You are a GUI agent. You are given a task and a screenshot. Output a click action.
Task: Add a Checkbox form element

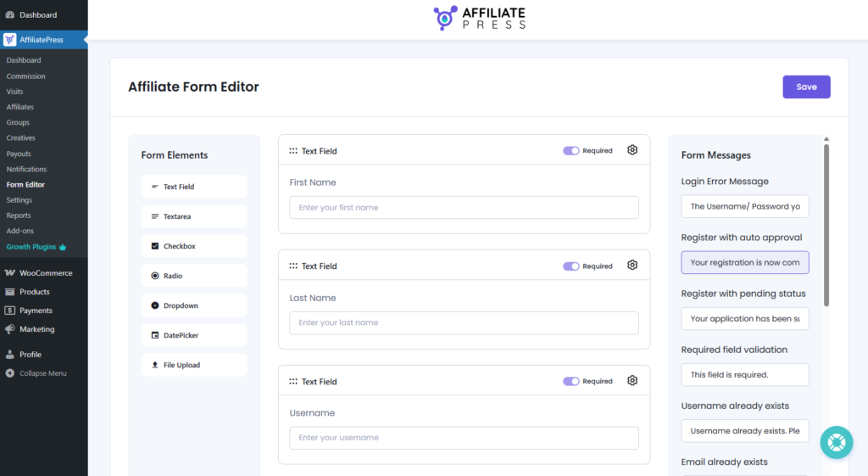[x=194, y=246]
